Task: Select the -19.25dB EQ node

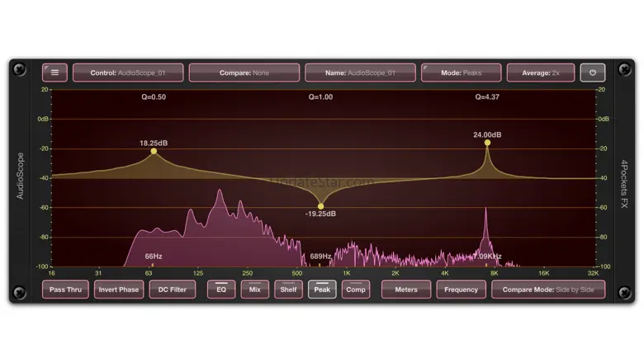Action: tap(321, 206)
